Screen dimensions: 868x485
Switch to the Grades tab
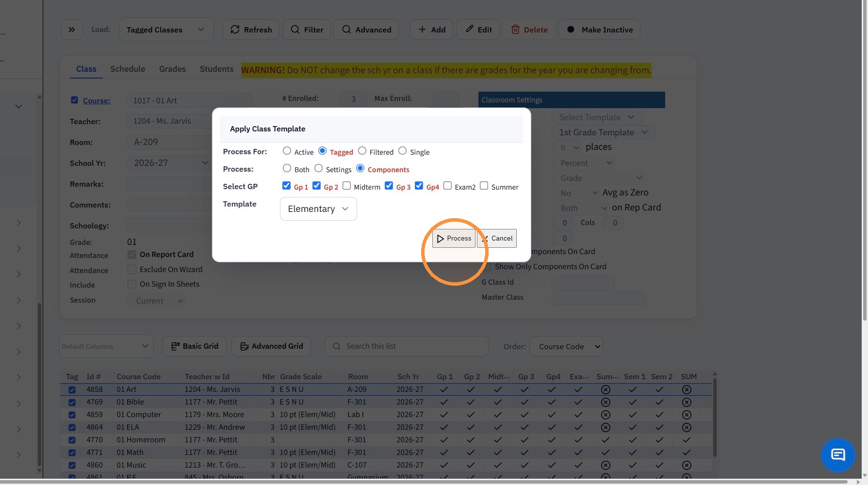pyautogui.click(x=172, y=69)
